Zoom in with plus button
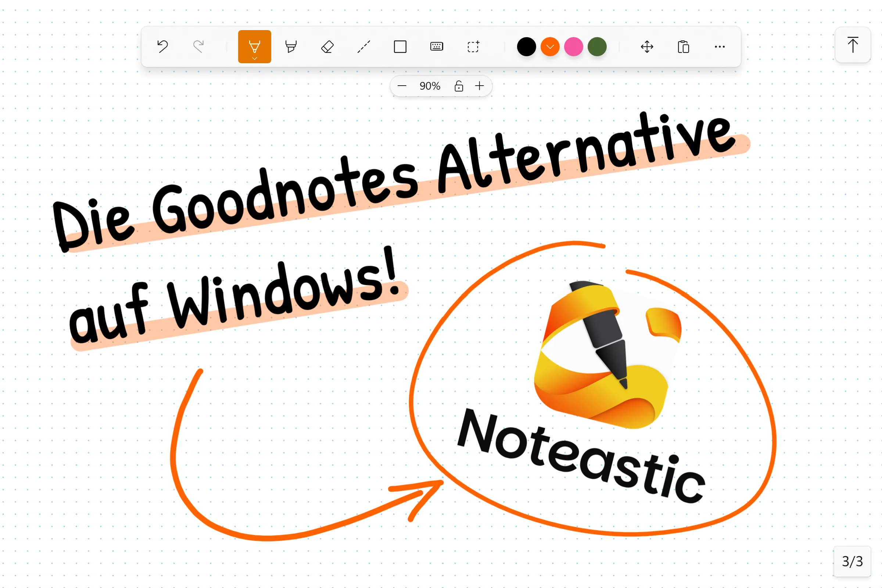This screenshot has width=882, height=588. [x=480, y=86]
